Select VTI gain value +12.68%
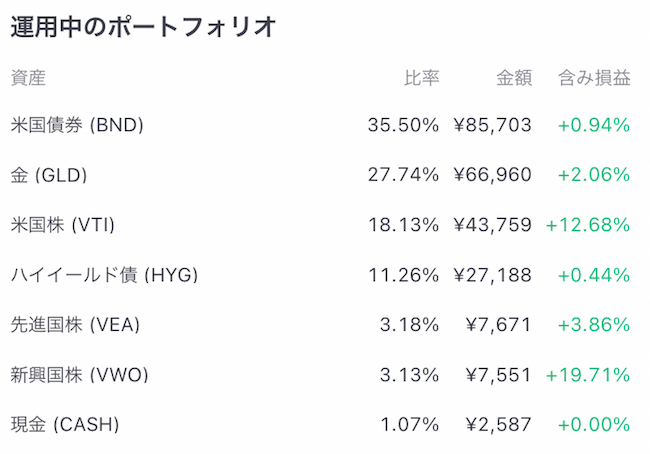 coord(588,225)
